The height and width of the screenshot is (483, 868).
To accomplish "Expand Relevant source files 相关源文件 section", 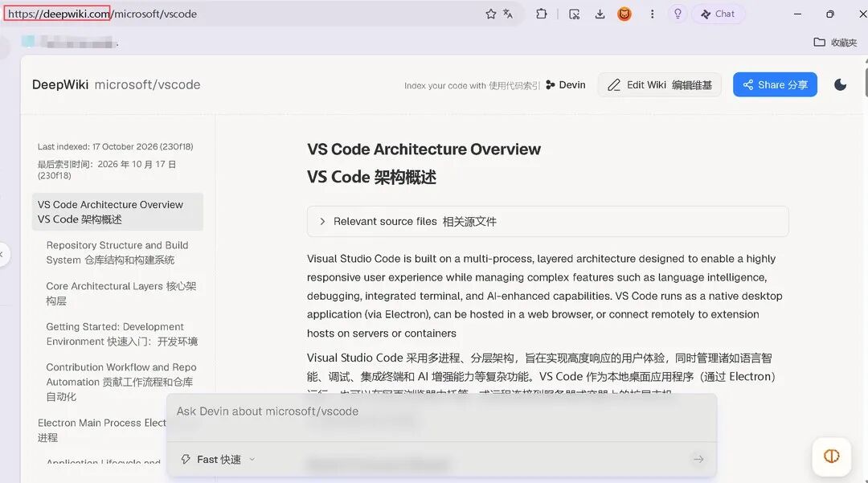I will pyautogui.click(x=547, y=221).
